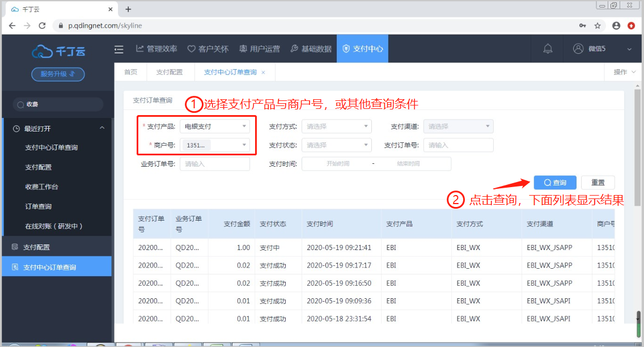This screenshot has height=347, width=644.
Task: Click the 开始时间 date field
Action: pyautogui.click(x=338, y=163)
